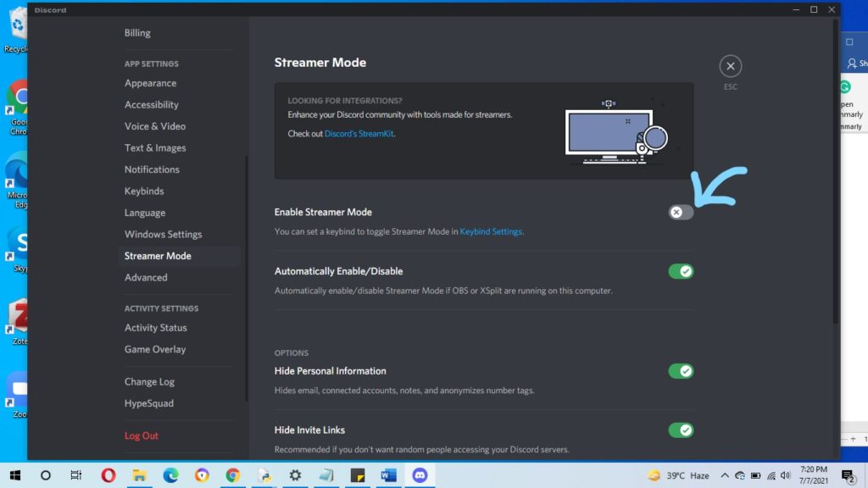Open Microsoft Edge from taskbar

[x=170, y=475]
